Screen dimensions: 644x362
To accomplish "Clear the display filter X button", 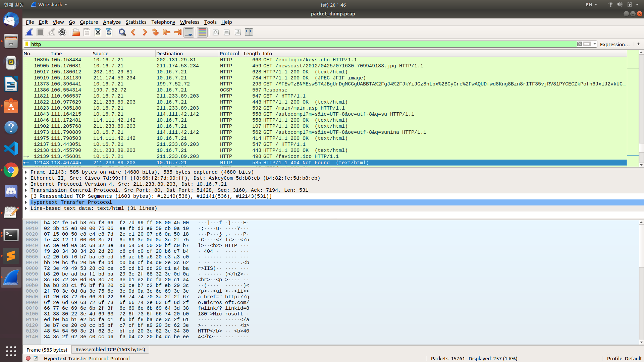I will pos(579,44).
